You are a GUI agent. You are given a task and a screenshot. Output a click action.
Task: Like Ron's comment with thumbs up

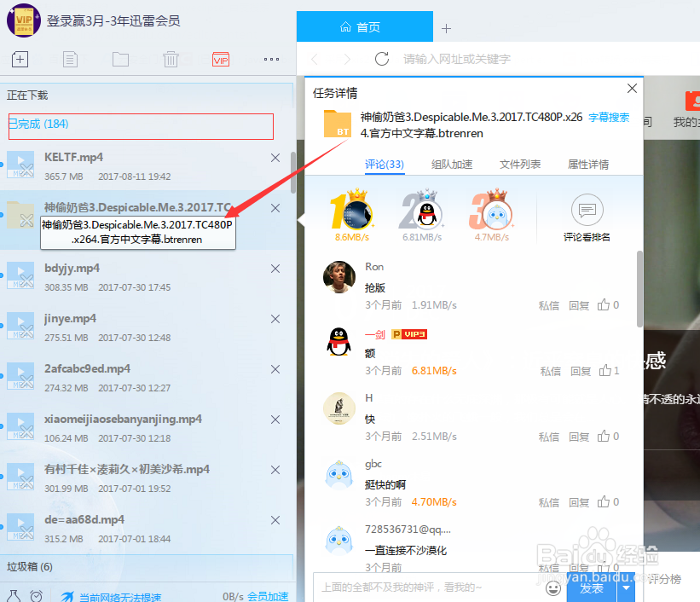[604, 304]
